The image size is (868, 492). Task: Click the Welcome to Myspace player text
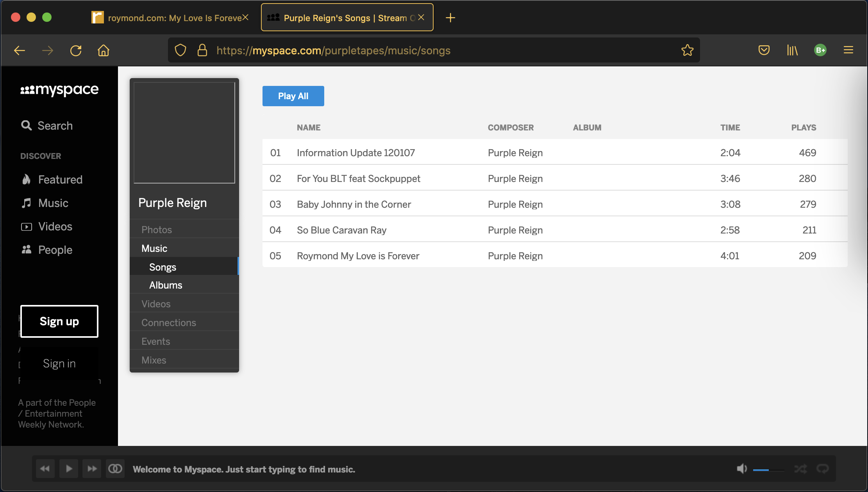click(x=244, y=469)
